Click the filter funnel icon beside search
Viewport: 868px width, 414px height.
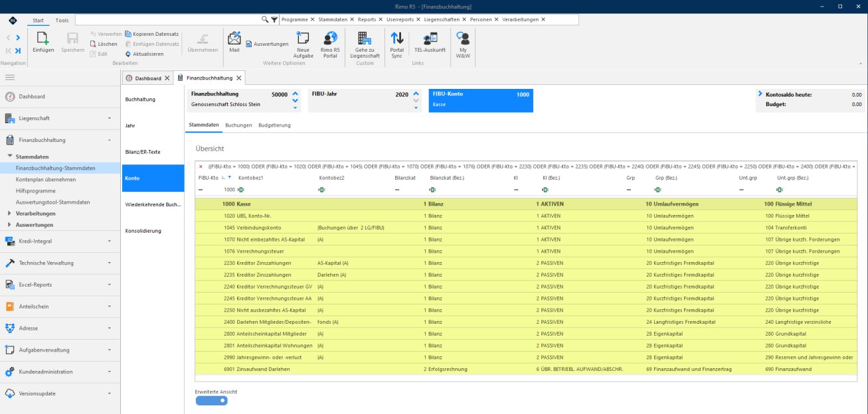(274, 20)
